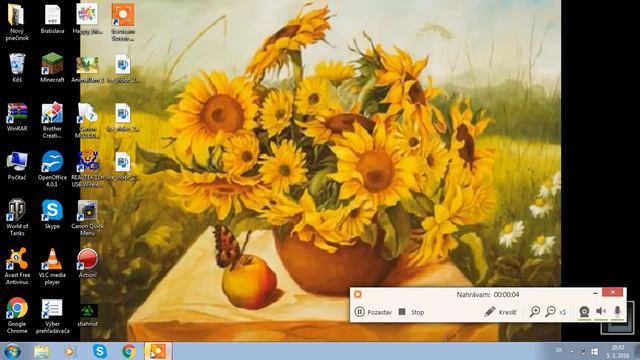The image size is (640, 360).
Task: Select the Happy Bir... image file
Action: [87, 19]
